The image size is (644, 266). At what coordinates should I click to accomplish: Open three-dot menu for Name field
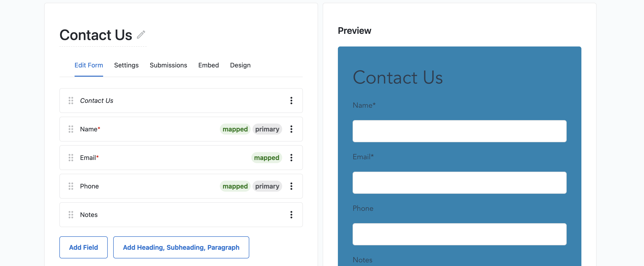click(291, 129)
